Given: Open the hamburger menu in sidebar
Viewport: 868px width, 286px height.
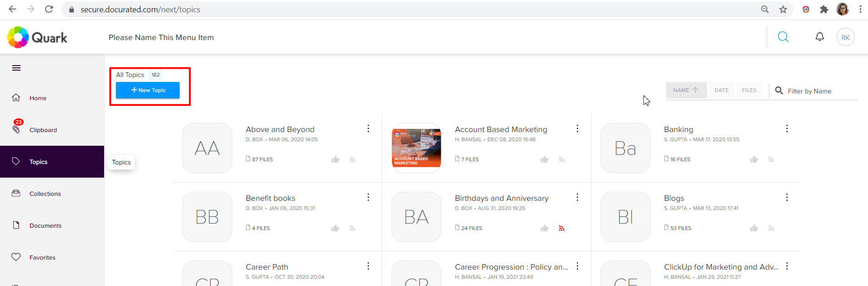Looking at the screenshot, I should coord(16,68).
